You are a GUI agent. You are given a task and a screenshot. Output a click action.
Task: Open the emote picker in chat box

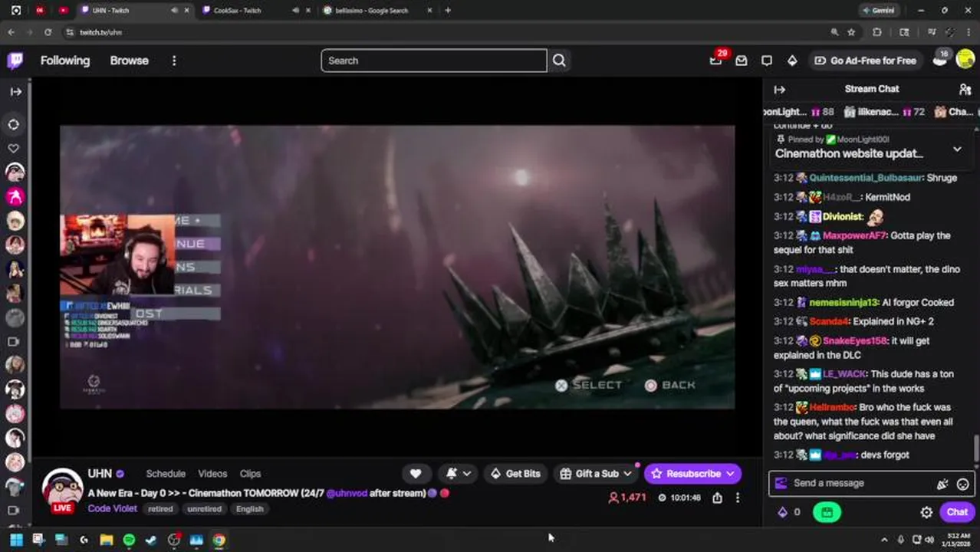(x=963, y=484)
